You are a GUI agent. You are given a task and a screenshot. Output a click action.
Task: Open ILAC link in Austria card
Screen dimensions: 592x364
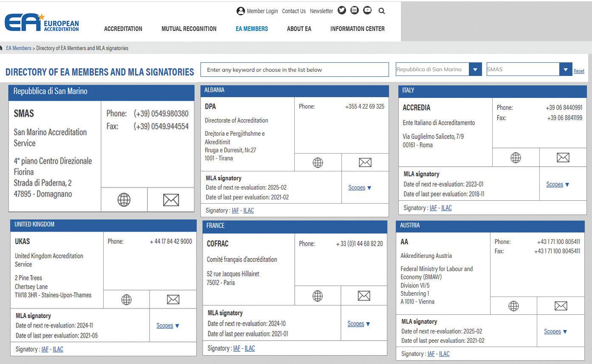click(444, 354)
